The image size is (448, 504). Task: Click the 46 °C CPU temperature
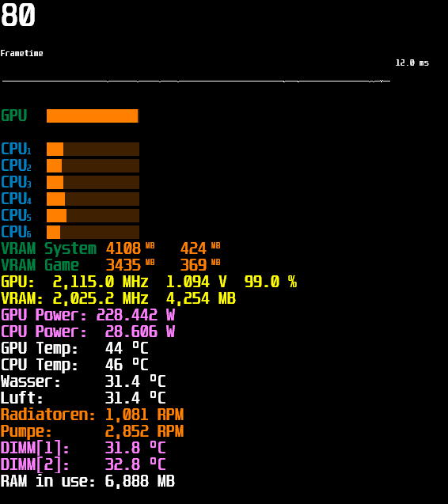click(x=127, y=366)
